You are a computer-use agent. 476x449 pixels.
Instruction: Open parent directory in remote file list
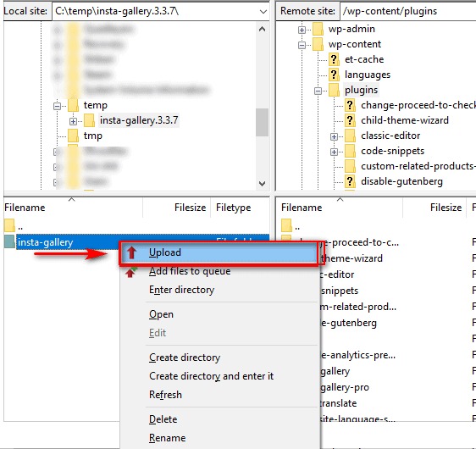tap(291, 226)
